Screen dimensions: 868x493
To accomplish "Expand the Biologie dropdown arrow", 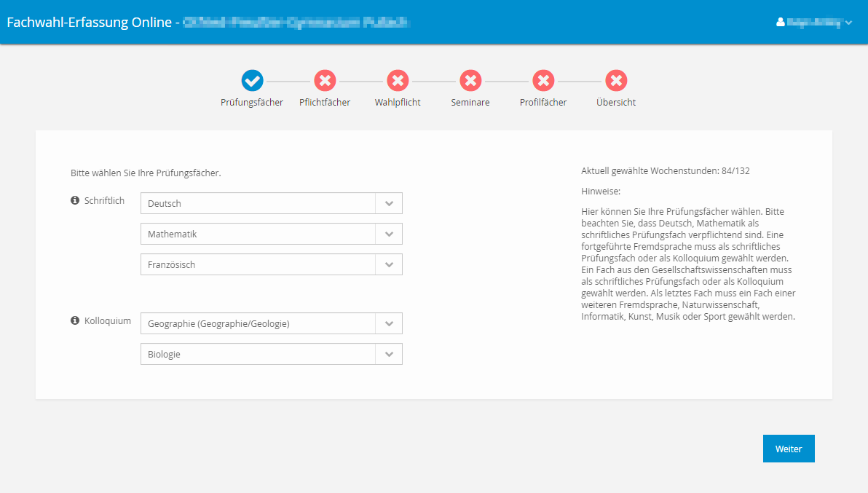I will [x=389, y=354].
